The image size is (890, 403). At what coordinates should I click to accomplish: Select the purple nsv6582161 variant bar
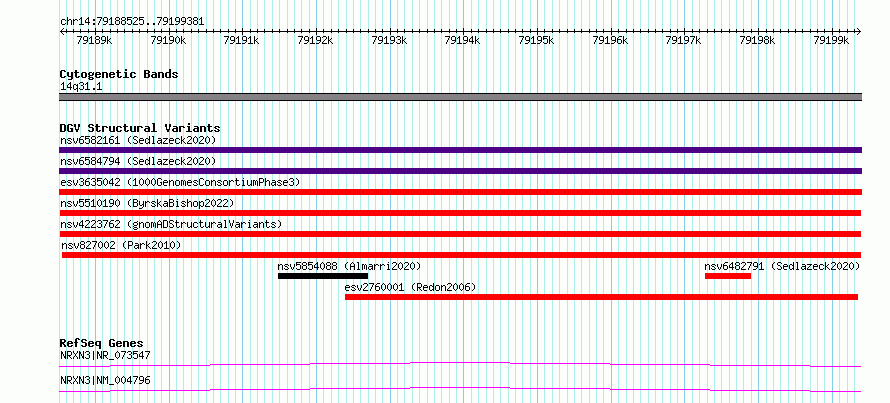[x=460, y=150]
